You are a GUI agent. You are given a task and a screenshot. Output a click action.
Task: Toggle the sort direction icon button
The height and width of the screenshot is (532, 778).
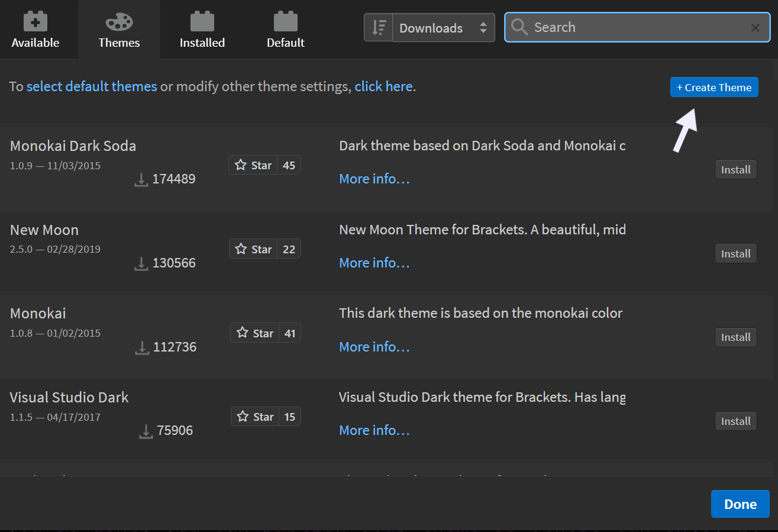tap(379, 28)
